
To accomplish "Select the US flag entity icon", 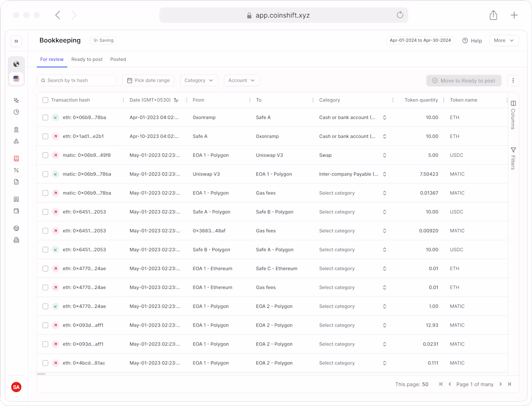I will [x=16, y=78].
